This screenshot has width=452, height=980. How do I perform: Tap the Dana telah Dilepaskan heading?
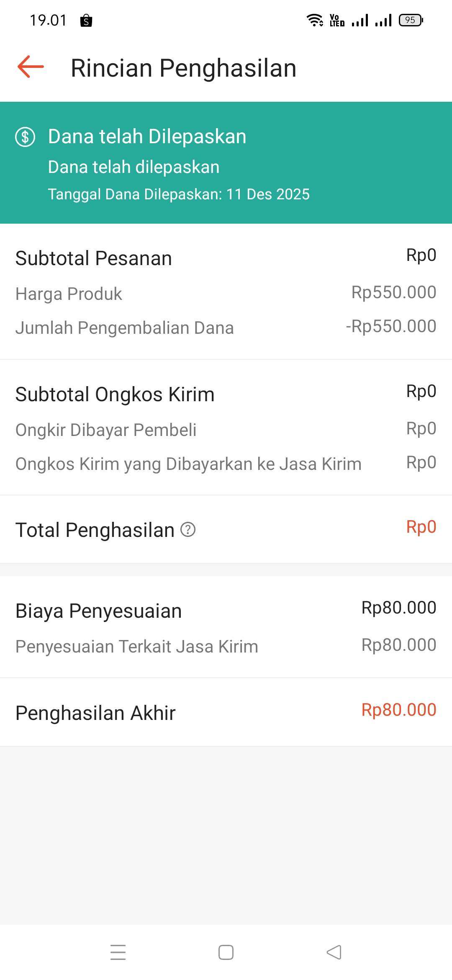(x=147, y=137)
